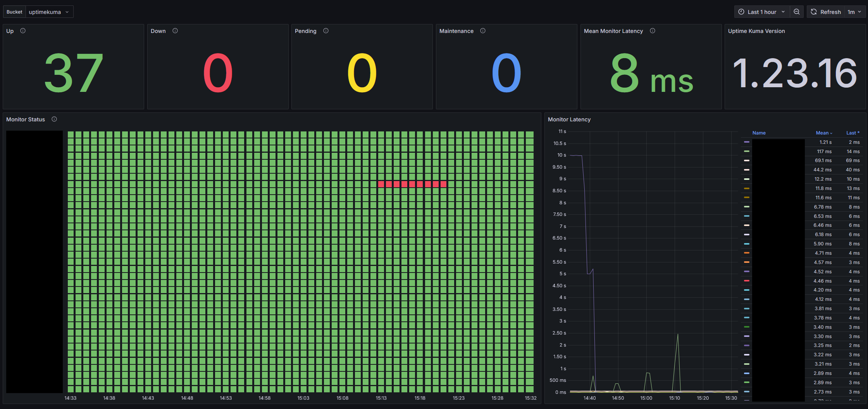Image resolution: width=868 pixels, height=409 pixels.
Task: Click legend color swatch for 117 ms series
Action: (747, 152)
